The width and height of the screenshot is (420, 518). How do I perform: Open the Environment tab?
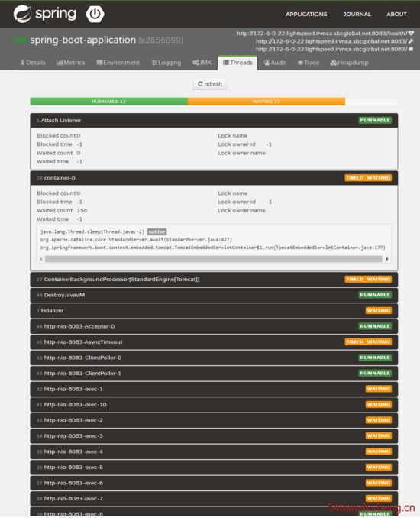coord(118,63)
